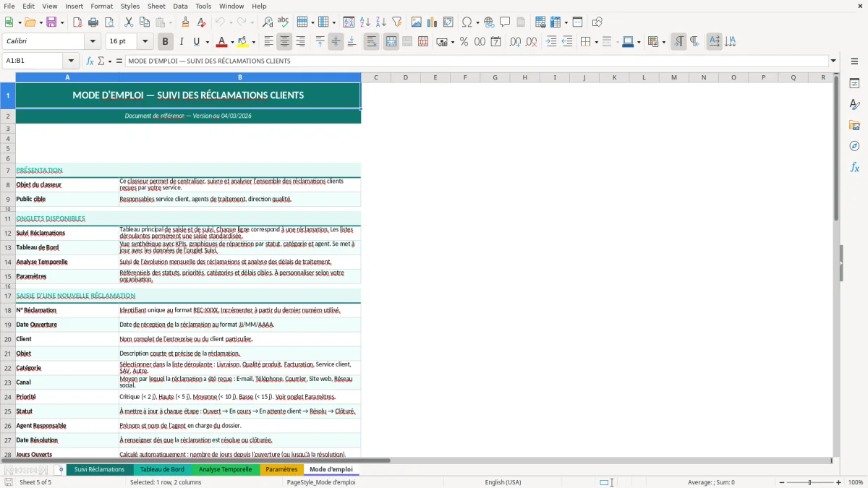
Task: Open the font size dropdown arrow
Action: [145, 42]
